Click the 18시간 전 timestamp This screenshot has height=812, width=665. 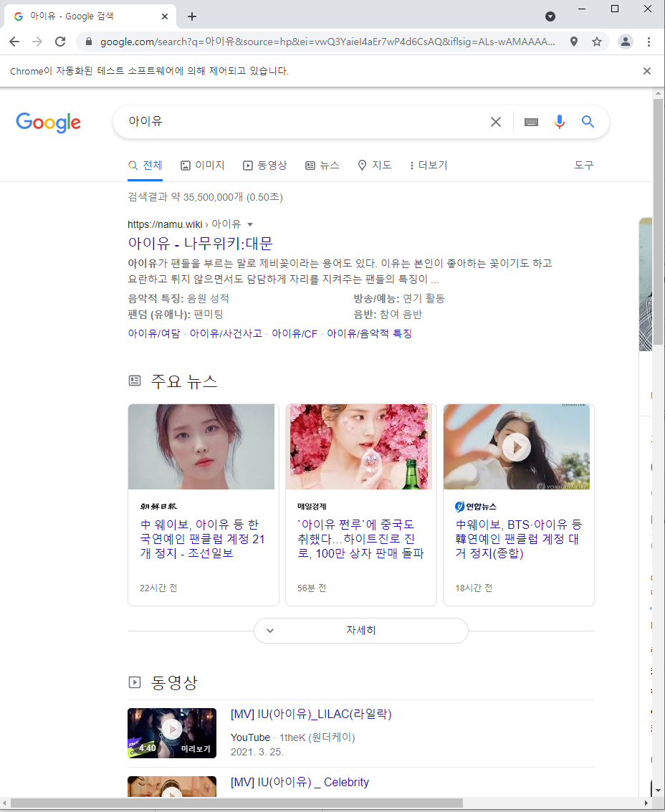(x=474, y=588)
